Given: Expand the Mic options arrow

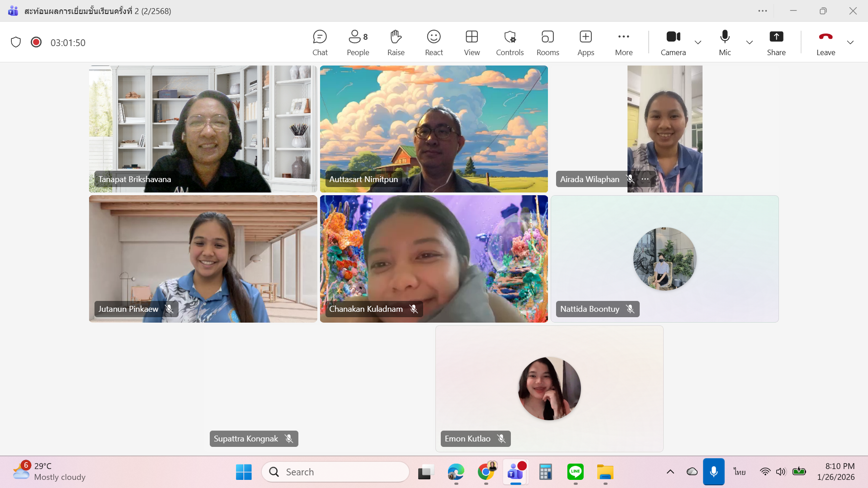Looking at the screenshot, I should 750,42.
